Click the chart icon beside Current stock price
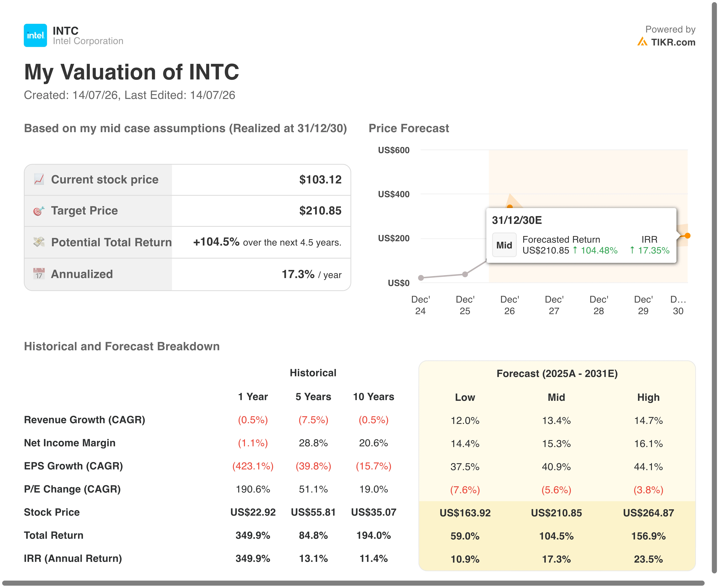The image size is (719, 588). (x=39, y=179)
